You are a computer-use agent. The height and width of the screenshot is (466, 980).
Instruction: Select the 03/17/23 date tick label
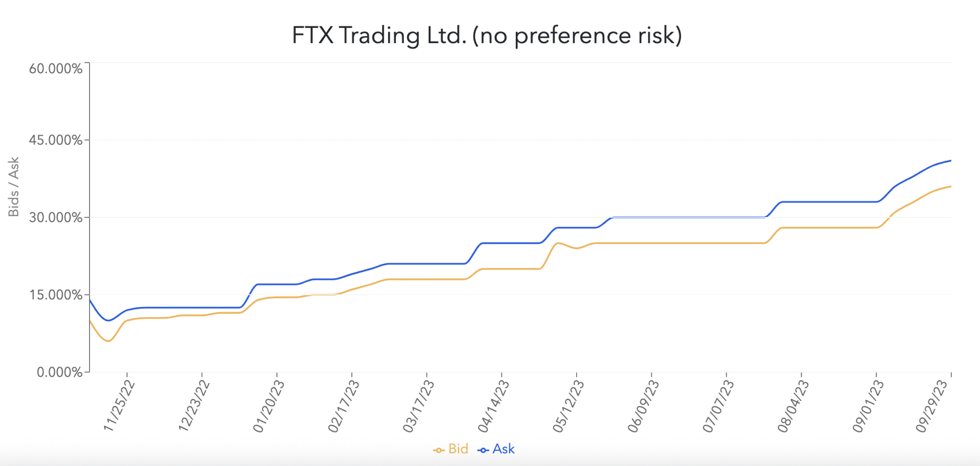[418, 406]
